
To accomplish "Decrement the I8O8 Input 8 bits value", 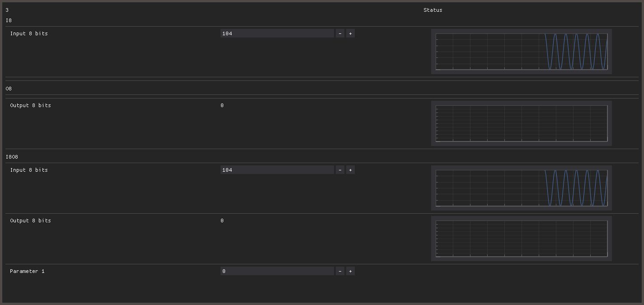I will click(340, 170).
